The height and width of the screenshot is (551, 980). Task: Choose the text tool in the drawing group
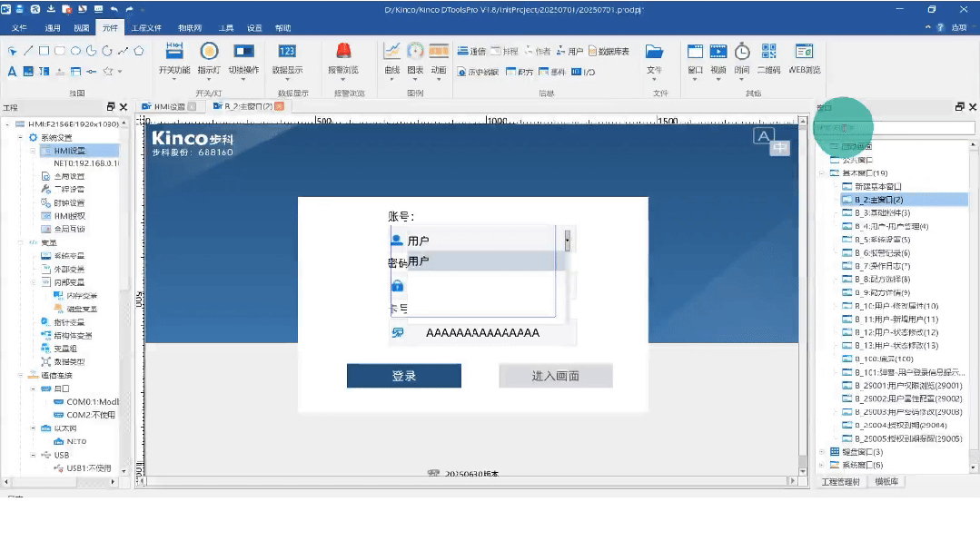pyautogui.click(x=13, y=71)
